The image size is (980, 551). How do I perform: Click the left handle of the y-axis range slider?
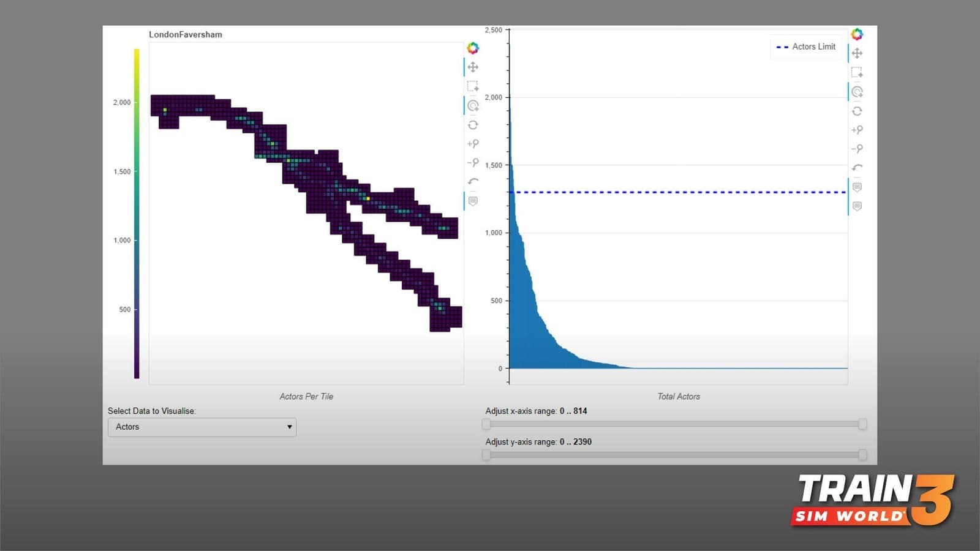tap(486, 455)
